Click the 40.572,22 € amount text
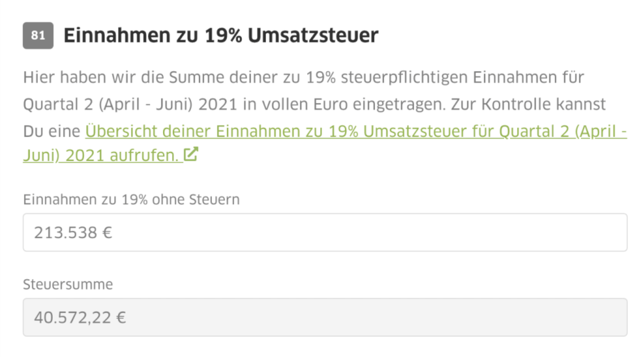 80,318
